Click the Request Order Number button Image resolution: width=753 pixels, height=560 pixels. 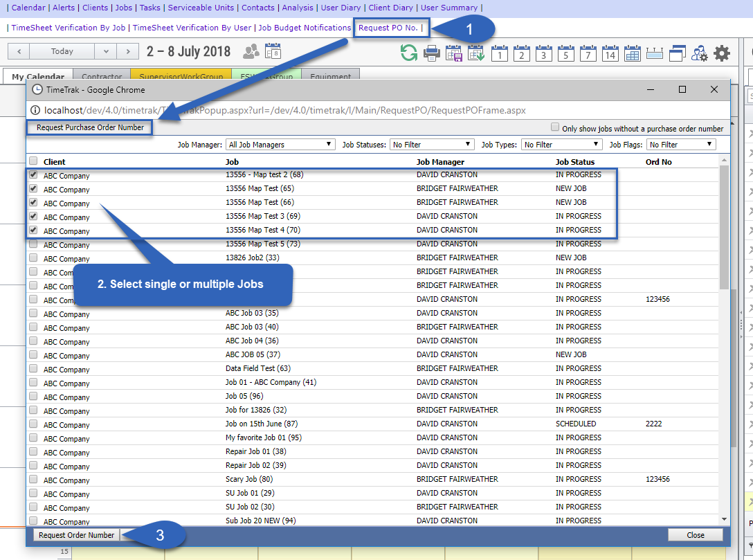coord(76,534)
